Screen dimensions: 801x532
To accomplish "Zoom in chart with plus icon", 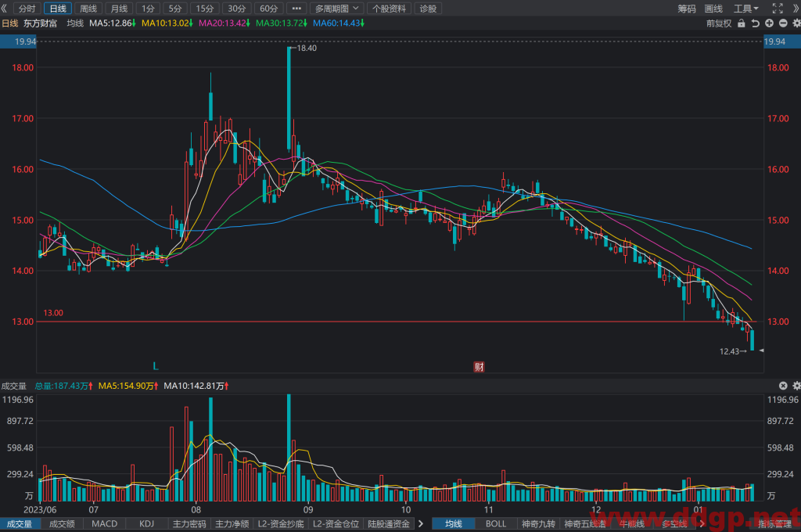I will click(x=769, y=23).
